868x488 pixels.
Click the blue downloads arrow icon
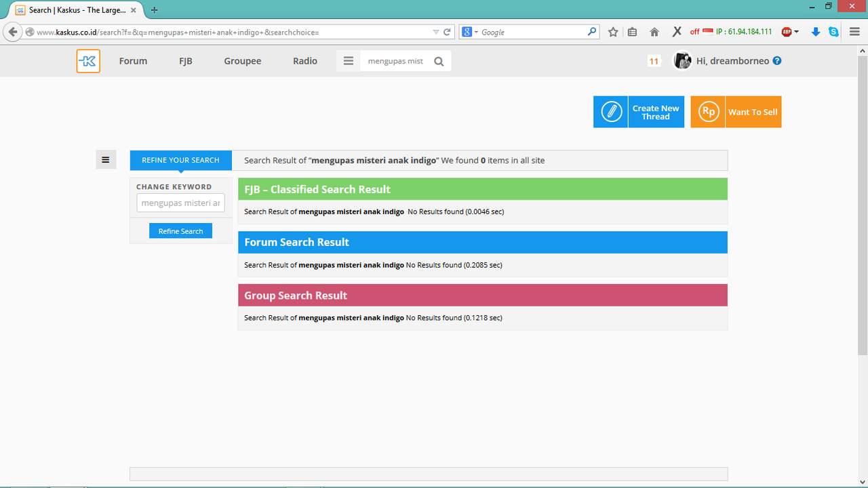[816, 32]
